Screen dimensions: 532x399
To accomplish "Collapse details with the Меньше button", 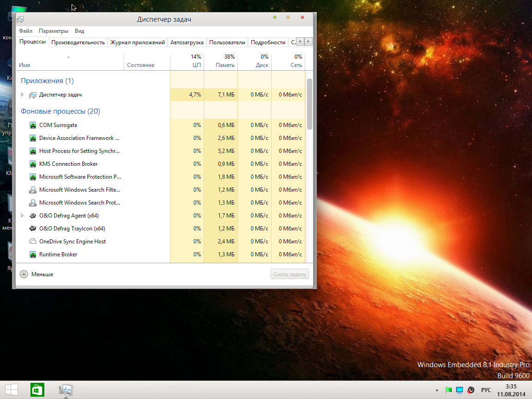I will pos(37,274).
